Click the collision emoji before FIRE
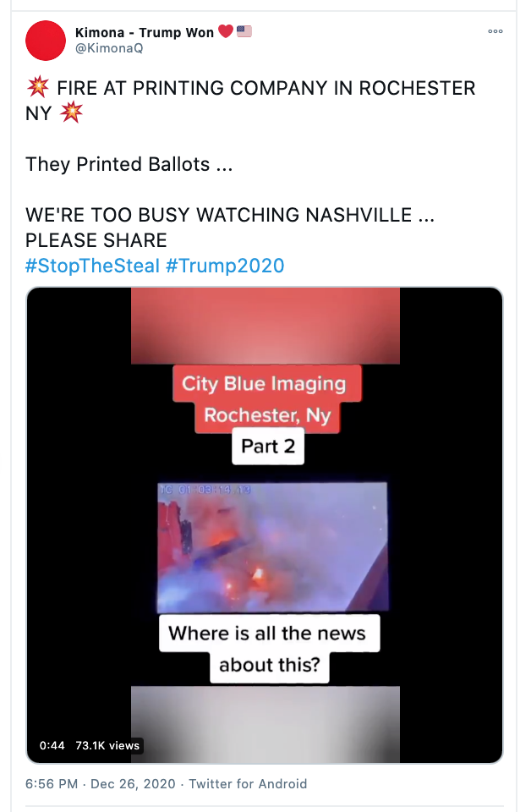Viewport: 531px width, 812px height. (x=38, y=87)
